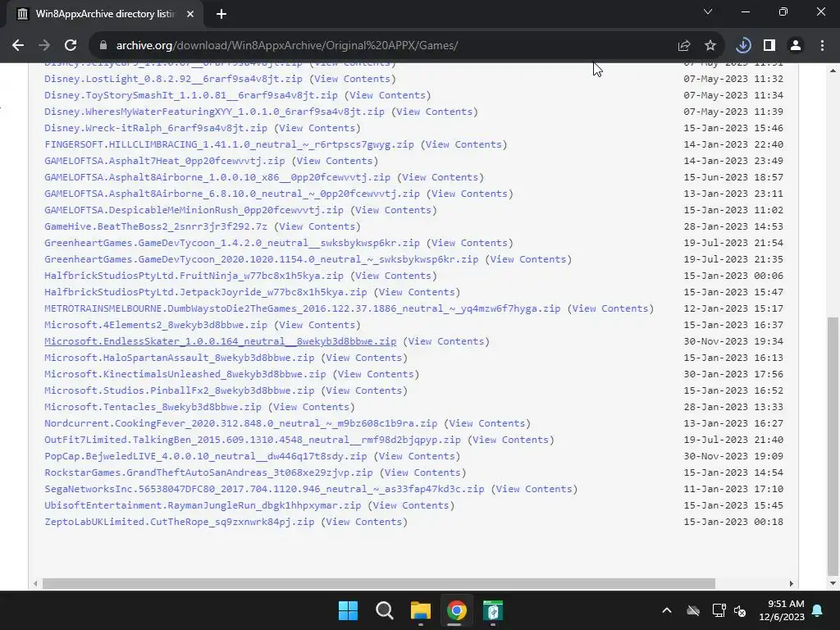
Task: Click the OneDrive cloud tray icon
Action: pyautogui.click(x=693, y=610)
